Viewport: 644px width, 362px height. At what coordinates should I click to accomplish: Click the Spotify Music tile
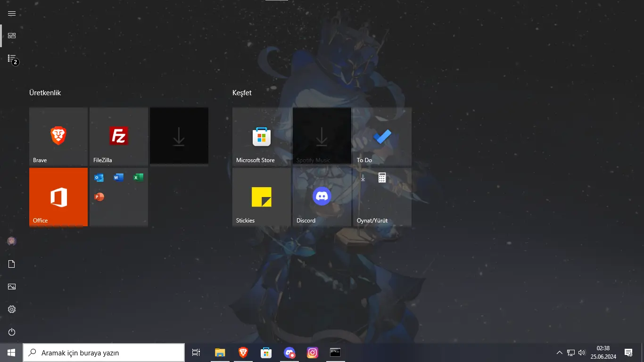pyautogui.click(x=322, y=136)
